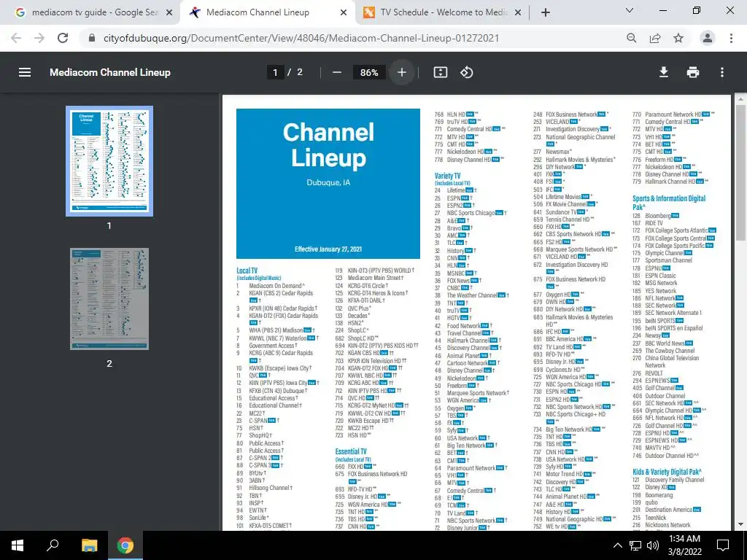Open the Chrome profile avatar
Image resolution: width=747 pixels, height=560 pixels.
coord(708,38)
